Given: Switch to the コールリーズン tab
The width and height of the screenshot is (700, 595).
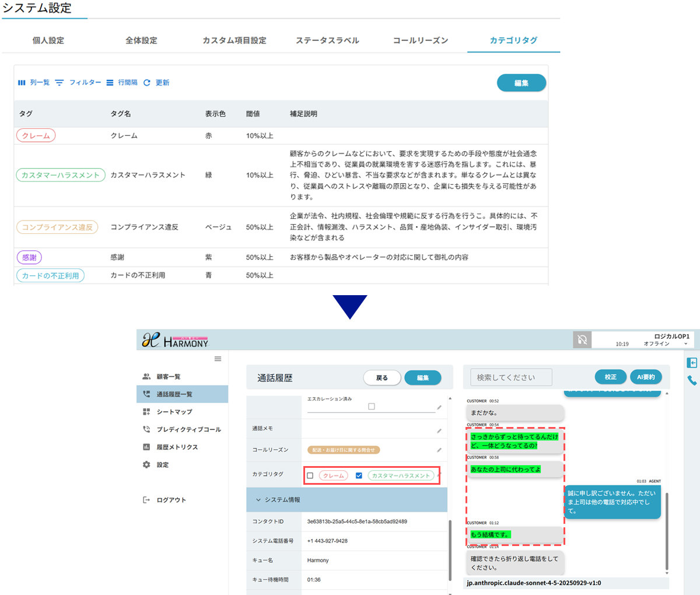Looking at the screenshot, I should coord(420,40).
